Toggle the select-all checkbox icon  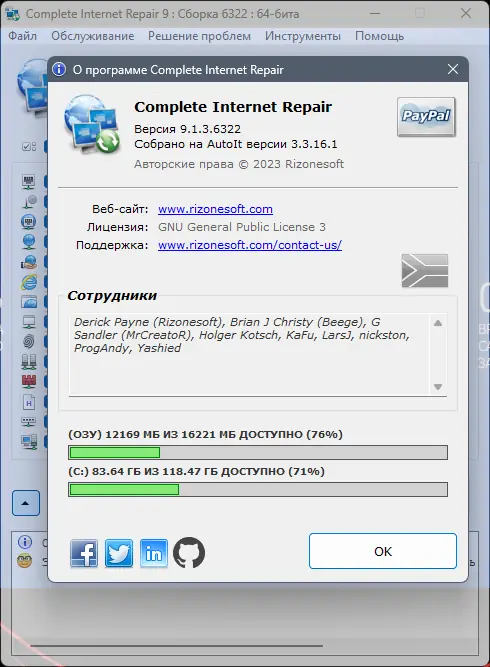[29, 147]
